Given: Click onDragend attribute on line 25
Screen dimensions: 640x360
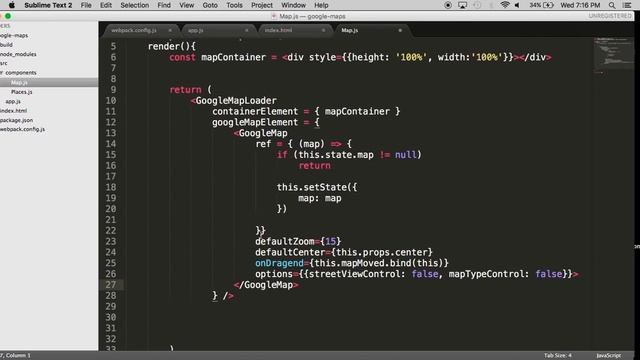Looking at the screenshot, I should tap(279, 263).
